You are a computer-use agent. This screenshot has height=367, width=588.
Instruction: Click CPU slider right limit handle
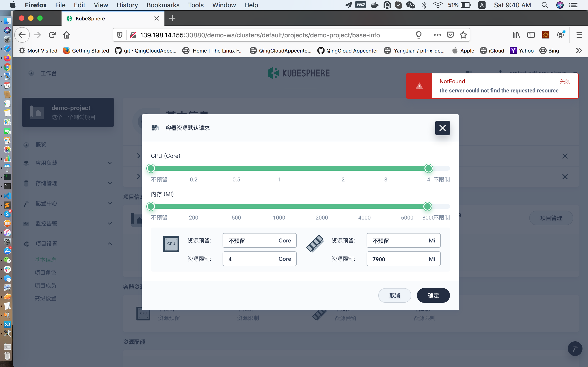tap(428, 168)
